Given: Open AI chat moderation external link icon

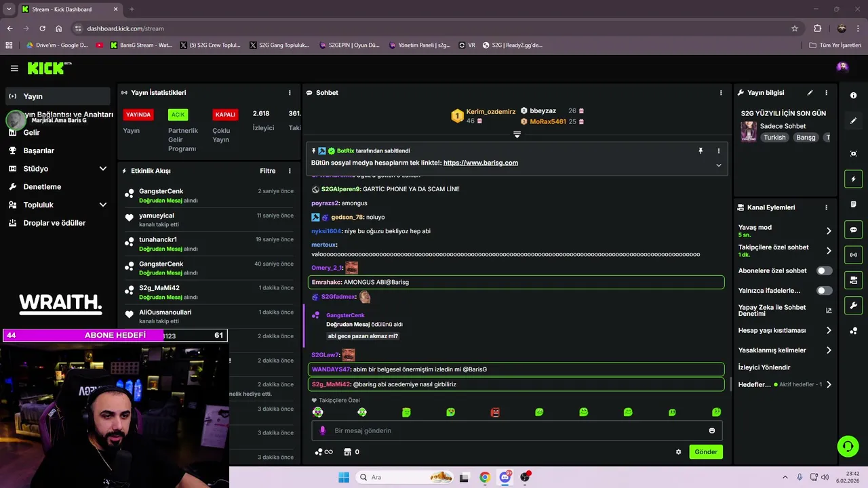Looking at the screenshot, I should tap(829, 310).
